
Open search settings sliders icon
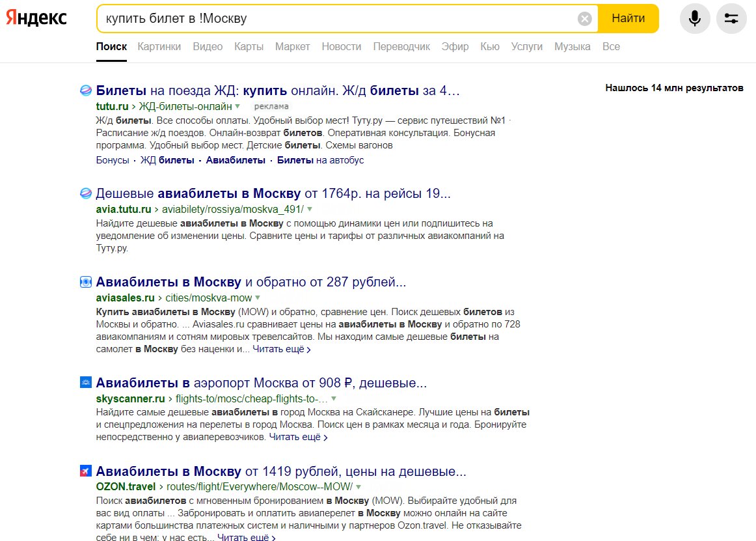click(731, 18)
